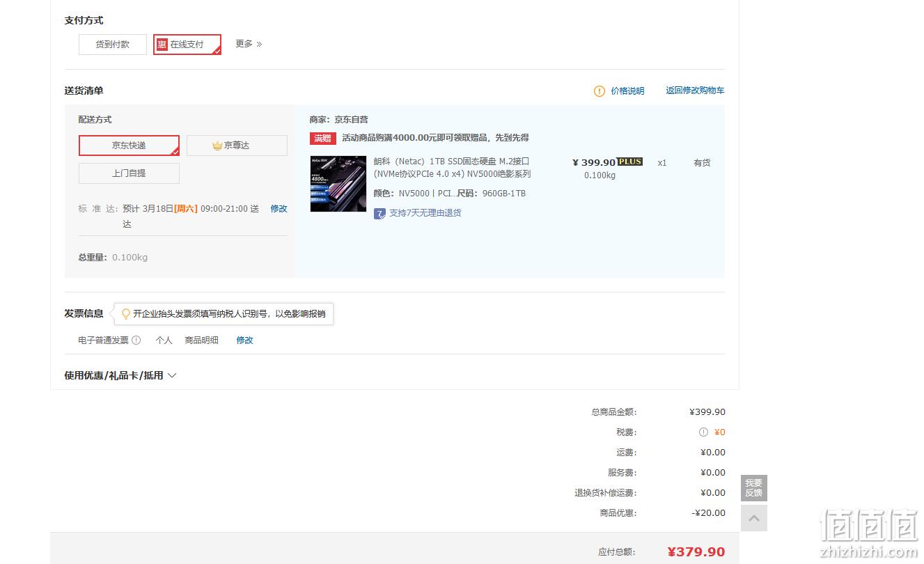The width and height of the screenshot is (924, 564).
Task: Select 在线支付 payment option
Action: point(187,45)
